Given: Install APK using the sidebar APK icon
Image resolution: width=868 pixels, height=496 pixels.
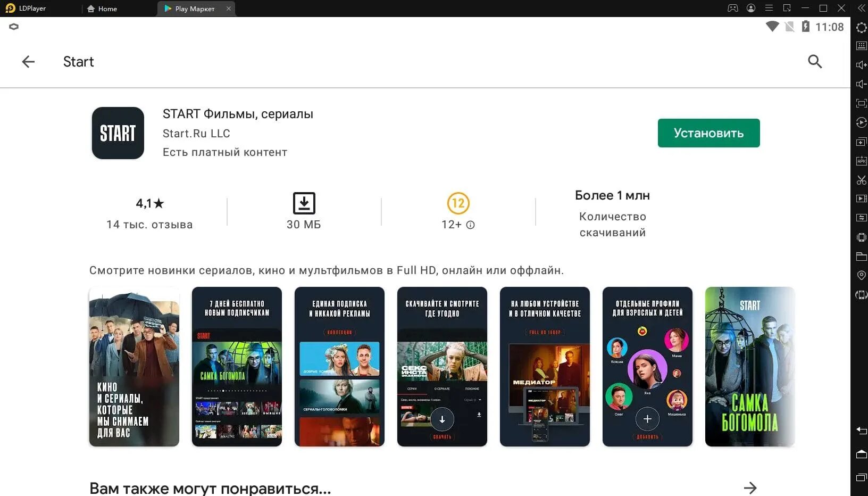Looking at the screenshot, I should point(861,161).
